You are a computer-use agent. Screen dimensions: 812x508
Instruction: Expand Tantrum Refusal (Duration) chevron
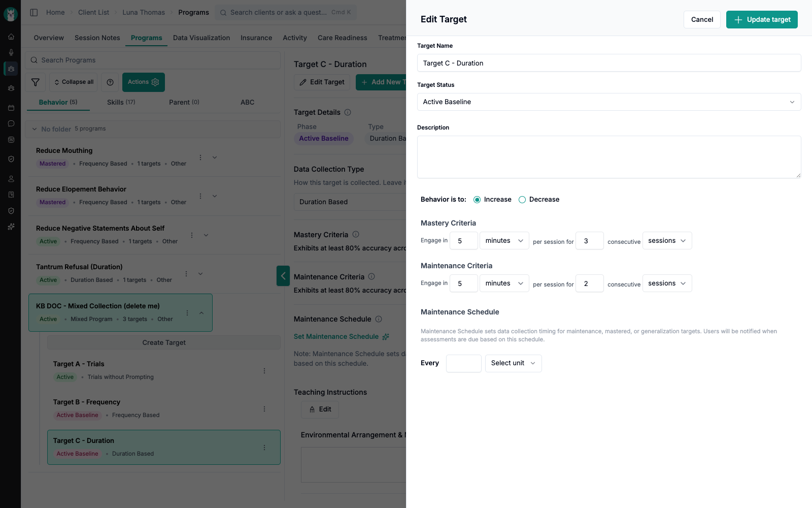[200, 274]
